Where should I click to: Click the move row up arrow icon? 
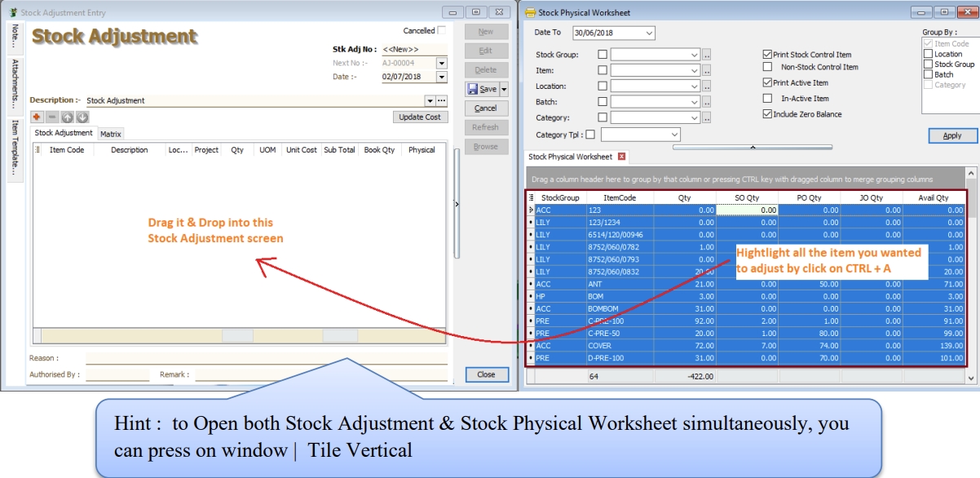pos(67,117)
